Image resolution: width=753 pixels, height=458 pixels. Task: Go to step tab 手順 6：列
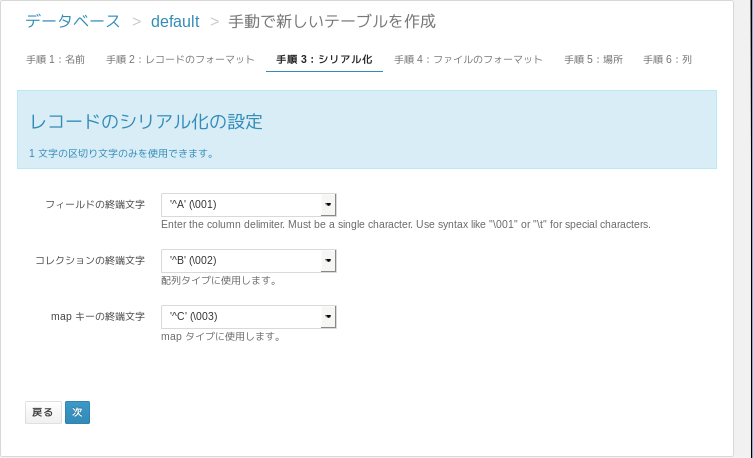tap(668, 60)
